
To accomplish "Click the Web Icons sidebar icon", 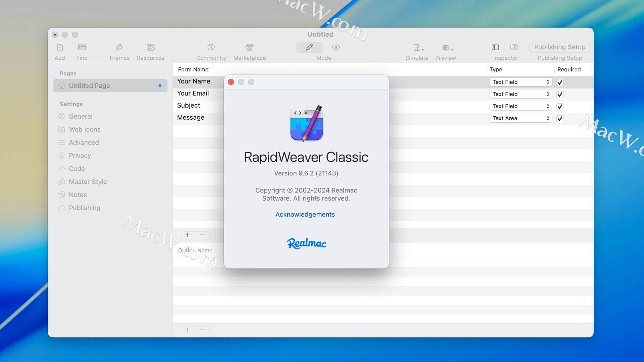I will [62, 129].
